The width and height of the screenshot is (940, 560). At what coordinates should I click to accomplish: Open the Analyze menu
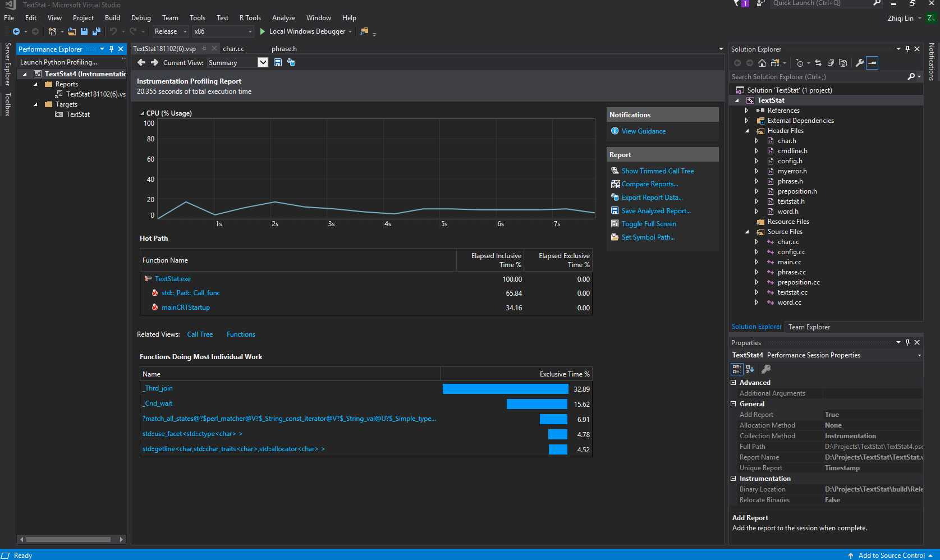(x=283, y=17)
